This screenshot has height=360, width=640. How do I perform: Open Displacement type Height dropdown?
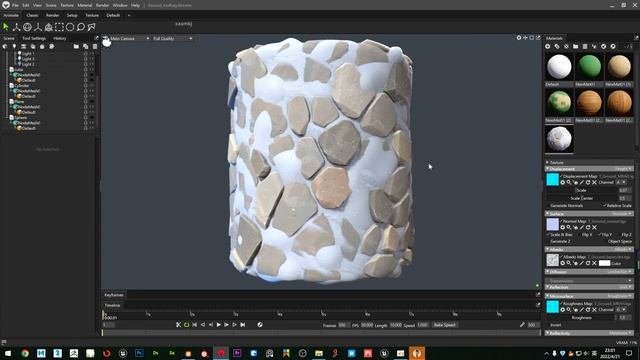622,169
